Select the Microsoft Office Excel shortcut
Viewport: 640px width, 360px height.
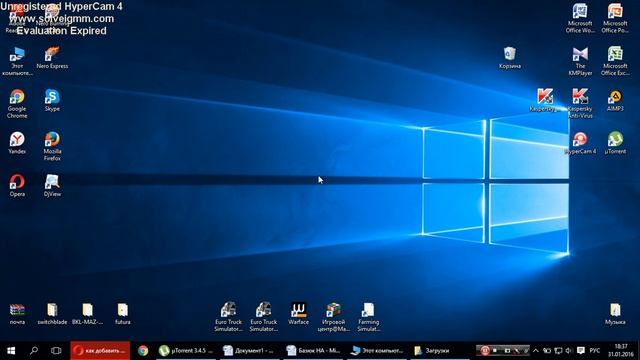tap(615, 61)
